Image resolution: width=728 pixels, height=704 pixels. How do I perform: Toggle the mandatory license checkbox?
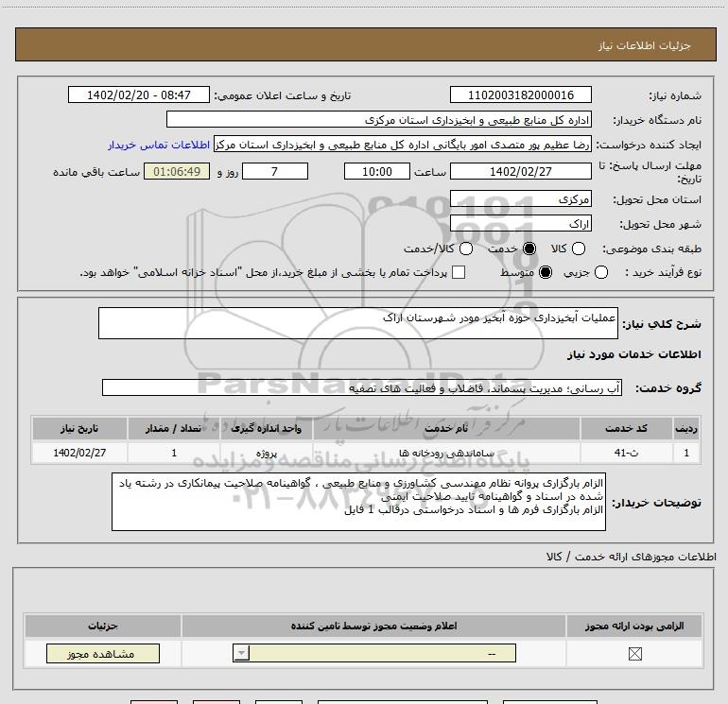[x=634, y=654]
